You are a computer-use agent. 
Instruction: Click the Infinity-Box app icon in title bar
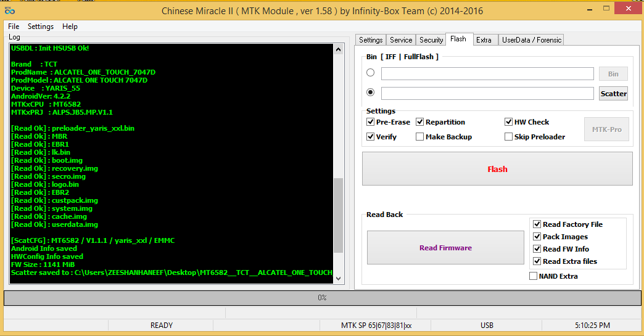[10, 10]
